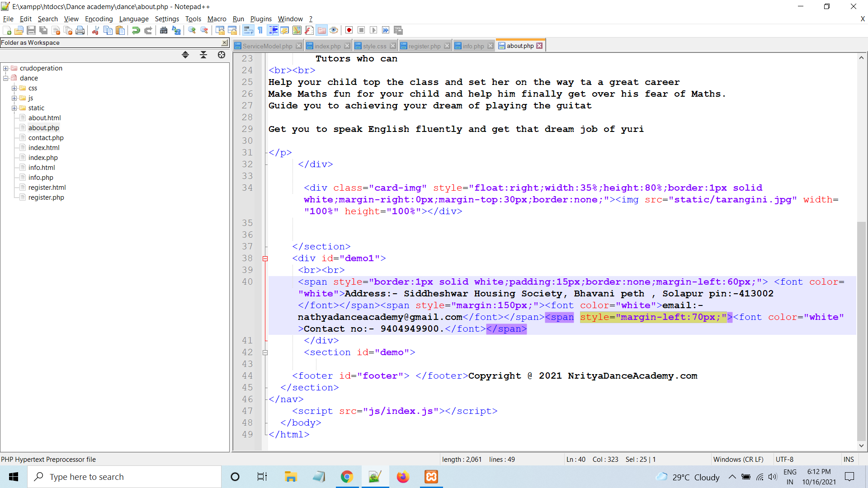Expand the static folder node
Screen dimensions: 868x488
pos(14,108)
